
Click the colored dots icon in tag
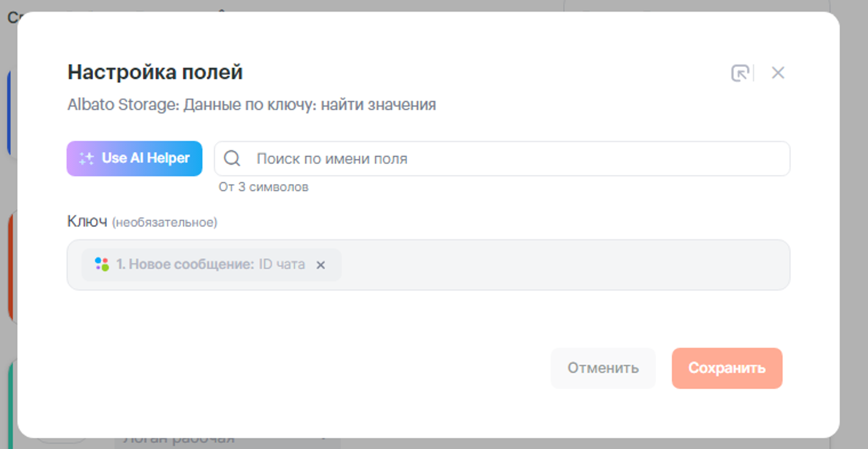(x=101, y=264)
